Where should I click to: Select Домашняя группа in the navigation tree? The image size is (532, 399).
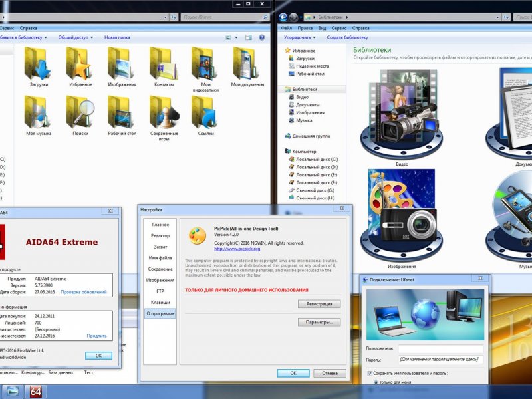(307, 136)
